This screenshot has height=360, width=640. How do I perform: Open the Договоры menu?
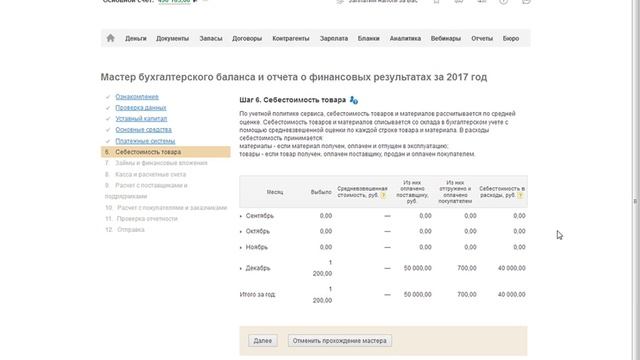[x=247, y=38]
